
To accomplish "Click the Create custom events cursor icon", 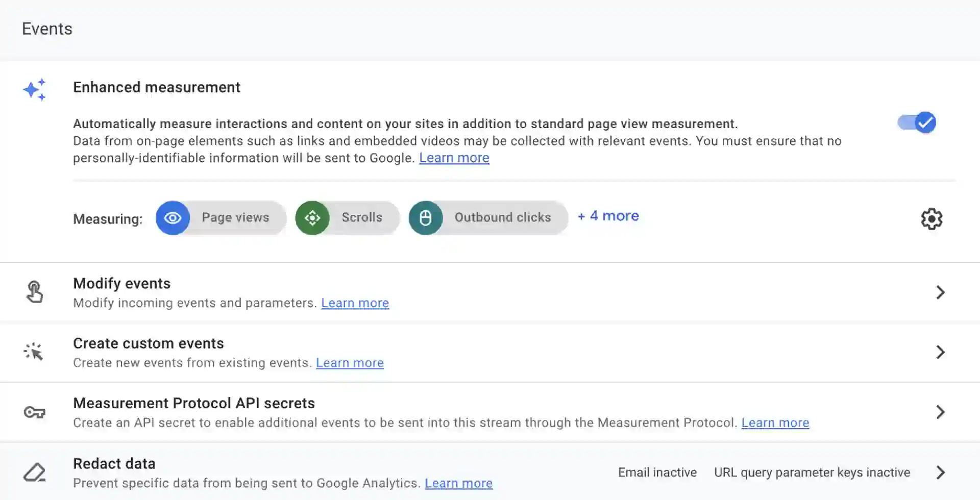I will click(x=34, y=352).
